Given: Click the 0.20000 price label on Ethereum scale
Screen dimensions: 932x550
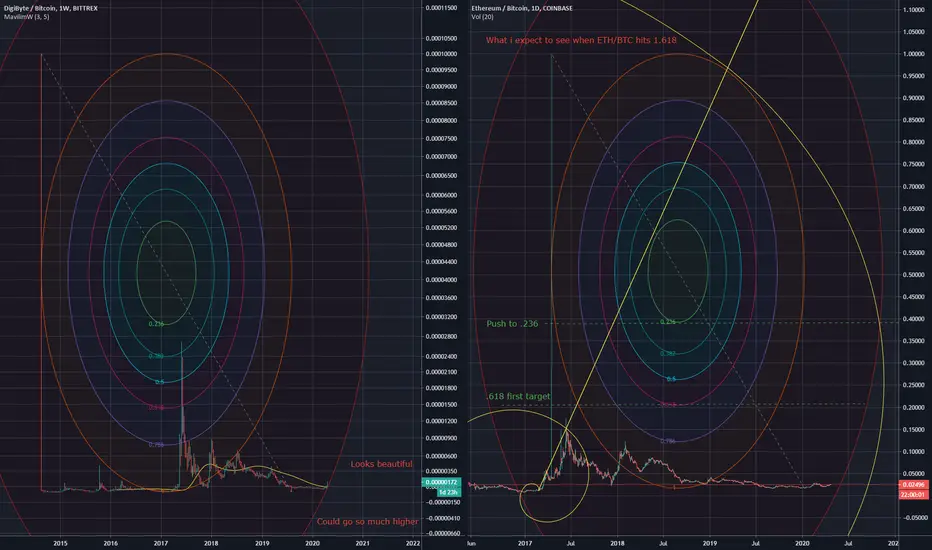Looking at the screenshot, I should (914, 408).
